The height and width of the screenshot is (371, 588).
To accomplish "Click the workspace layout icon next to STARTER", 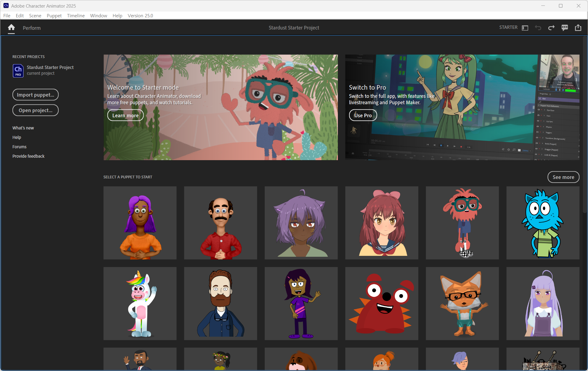I will (525, 28).
